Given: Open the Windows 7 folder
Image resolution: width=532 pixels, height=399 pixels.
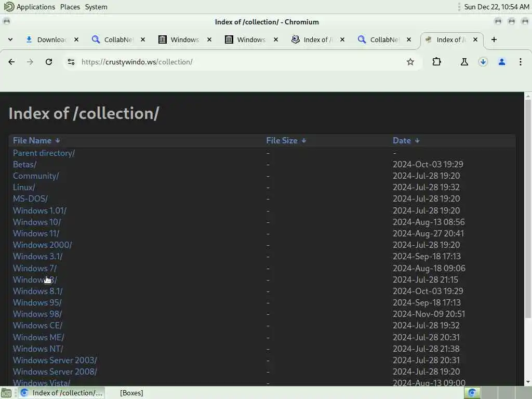Looking at the screenshot, I should pyautogui.click(x=35, y=268).
